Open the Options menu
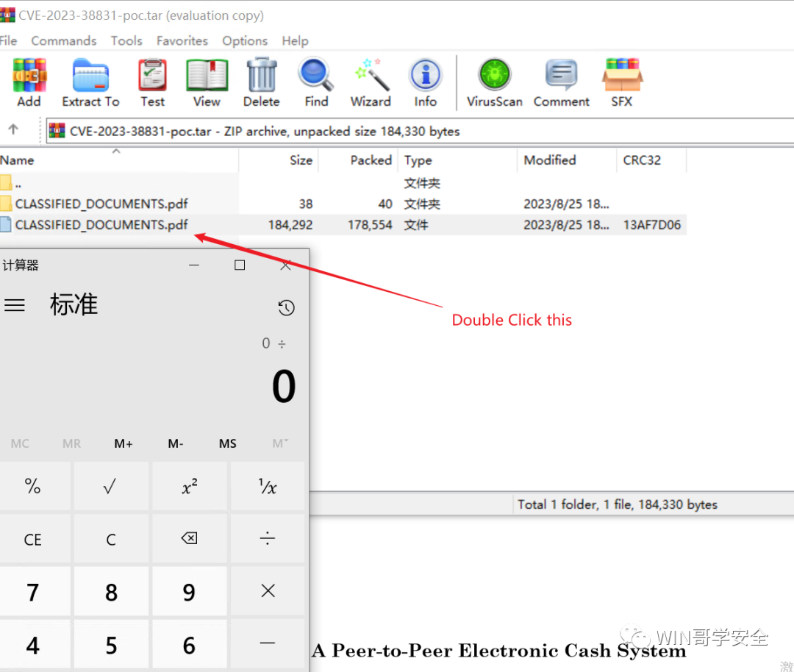794x672 pixels. (245, 40)
